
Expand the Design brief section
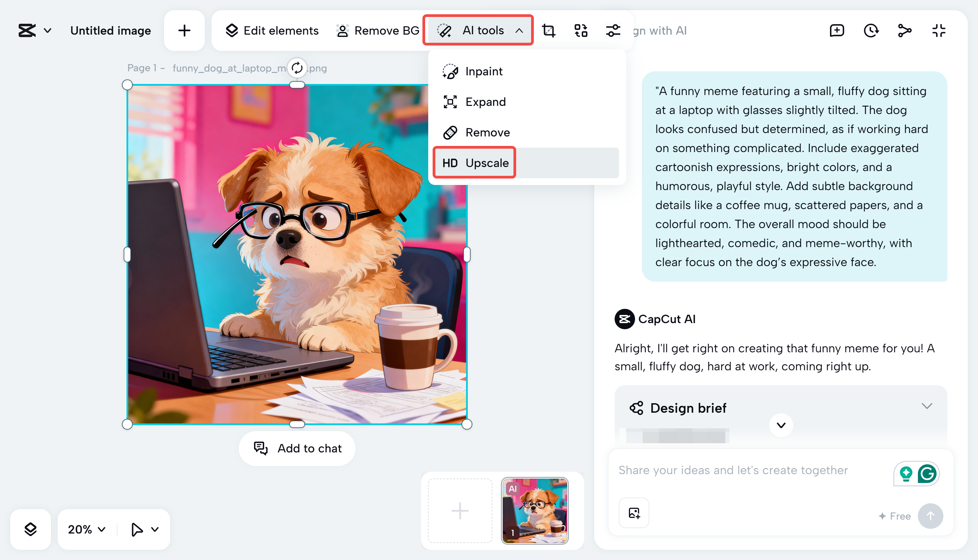(927, 406)
